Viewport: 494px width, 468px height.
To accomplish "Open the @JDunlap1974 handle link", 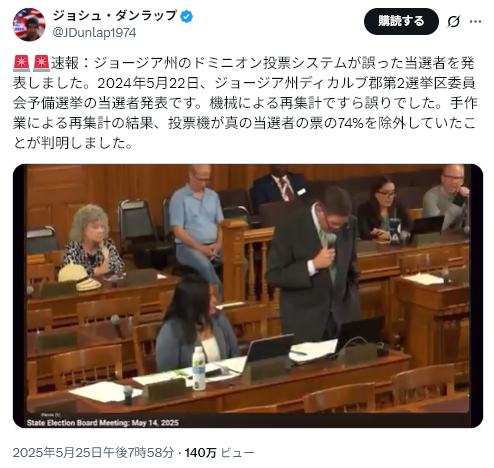I will 94,33.
